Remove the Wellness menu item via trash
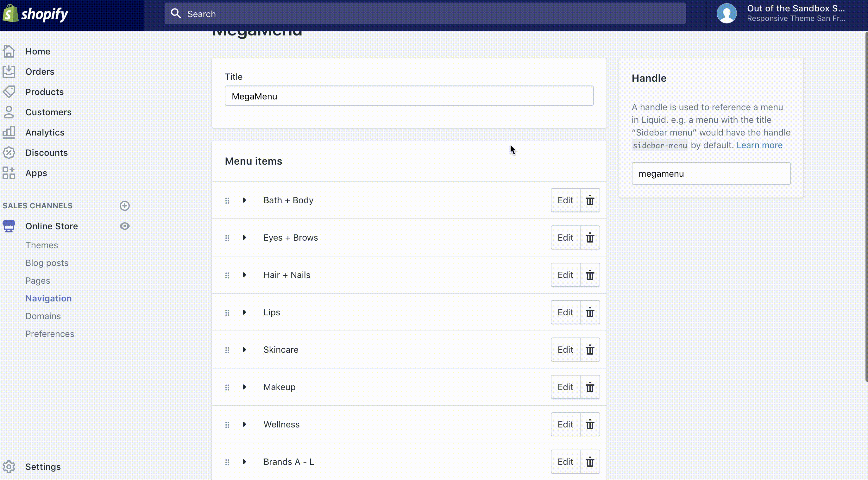Image resolution: width=868 pixels, height=480 pixels. point(590,424)
